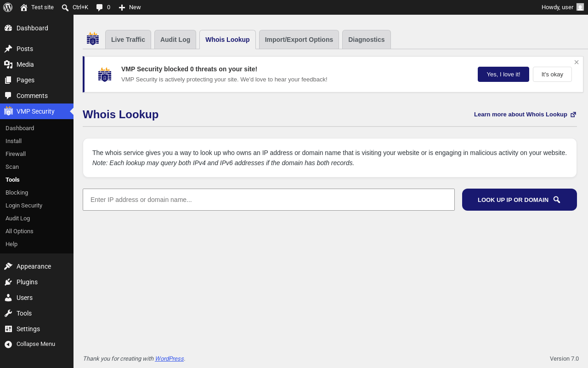This screenshot has height=368, width=588.
Task: Open the New content menu
Action: pyautogui.click(x=130, y=7)
